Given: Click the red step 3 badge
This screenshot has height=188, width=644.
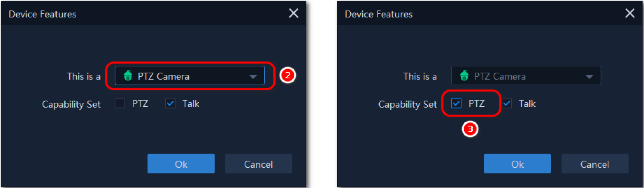Looking at the screenshot, I should (470, 129).
